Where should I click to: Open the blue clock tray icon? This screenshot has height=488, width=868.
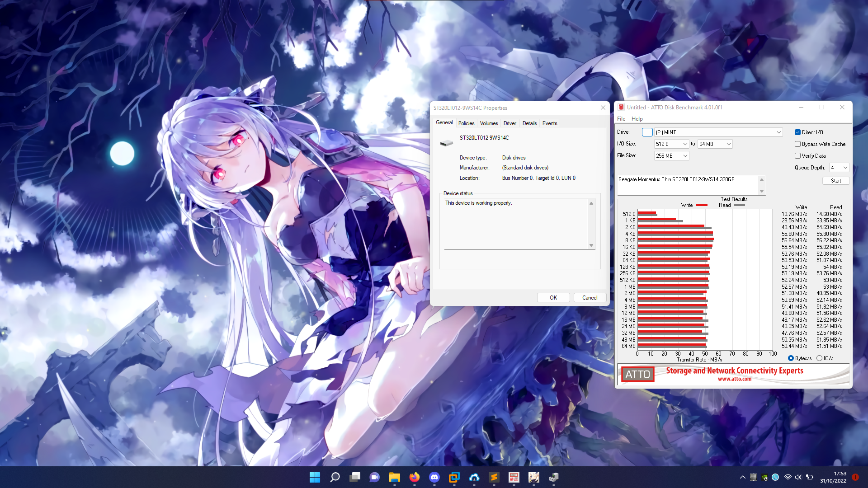[775, 477]
